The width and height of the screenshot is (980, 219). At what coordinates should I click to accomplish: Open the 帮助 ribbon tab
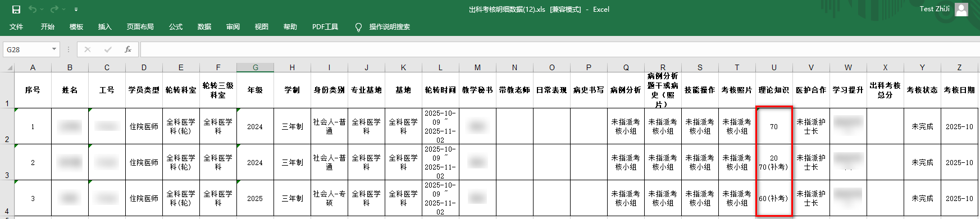pos(290,26)
